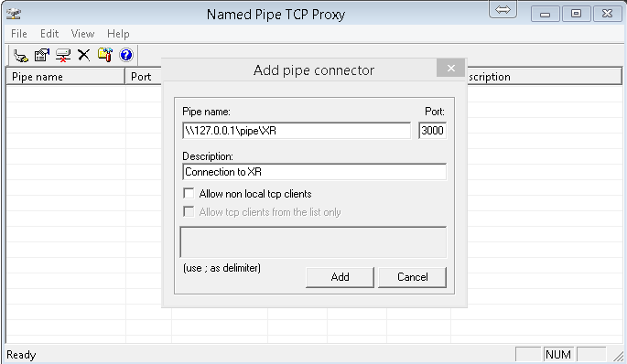Viewport: 627px width, 364px height.
Task: Click the blue help question icon
Action: click(126, 55)
